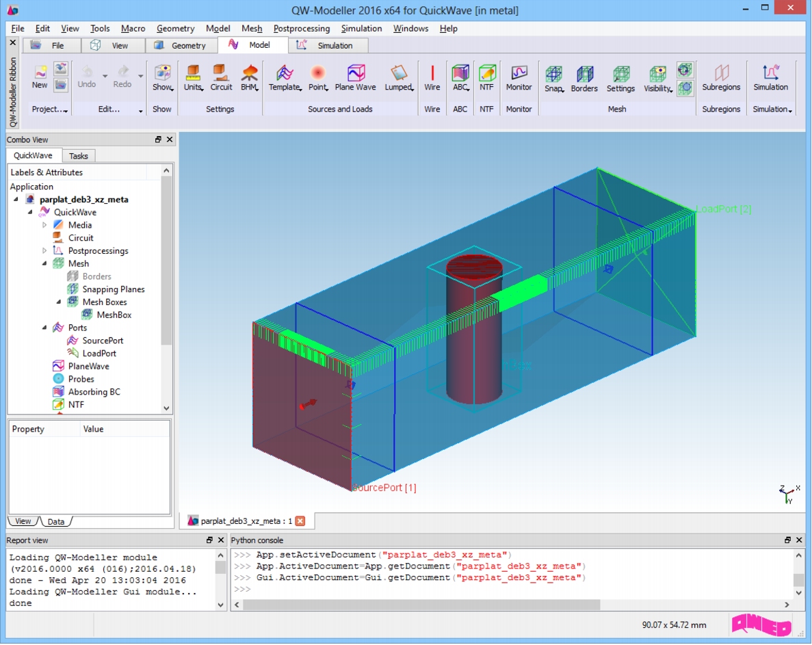This screenshot has height=645, width=812.
Task: Select LoadPort in the tree
Action: pyautogui.click(x=99, y=354)
